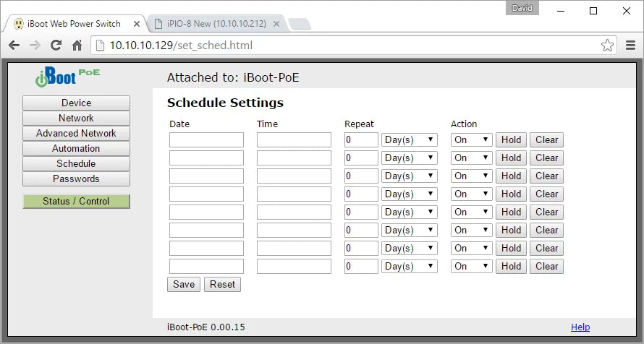Image resolution: width=644 pixels, height=344 pixels.
Task: Maximize the browser window
Action: pyautogui.click(x=593, y=11)
